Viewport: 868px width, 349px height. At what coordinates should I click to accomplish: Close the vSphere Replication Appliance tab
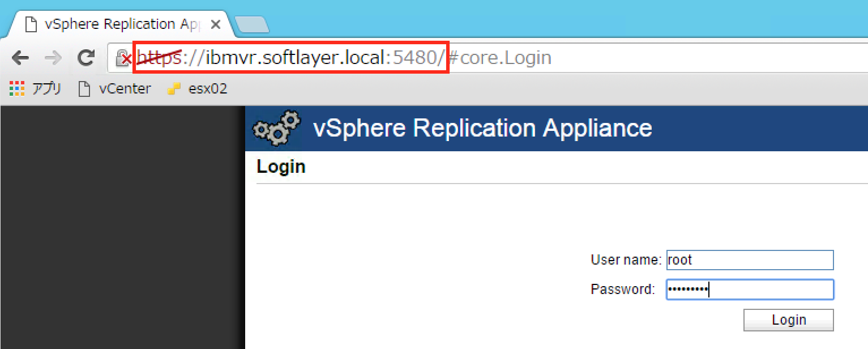coord(215,23)
